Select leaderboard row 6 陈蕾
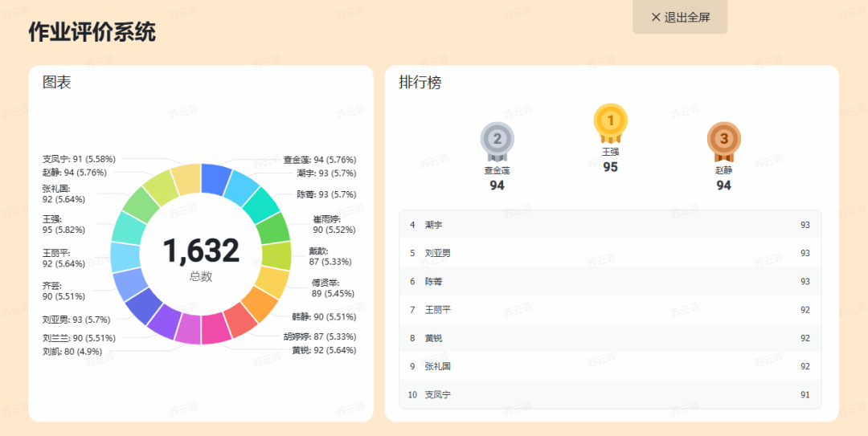 tap(610, 282)
